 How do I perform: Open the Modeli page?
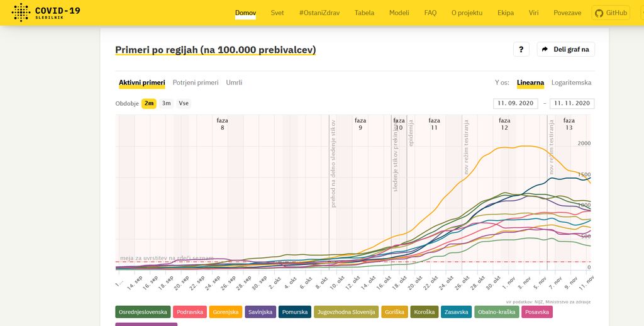[399, 13]
